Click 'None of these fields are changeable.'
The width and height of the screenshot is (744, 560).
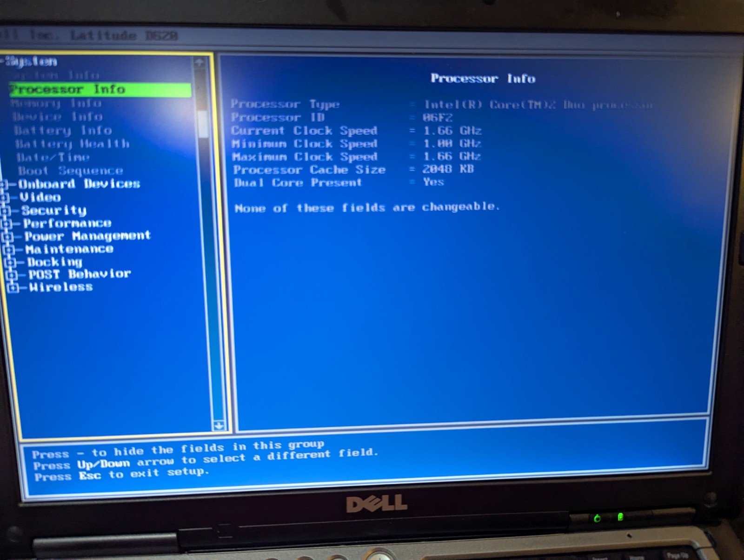(367, 207)
